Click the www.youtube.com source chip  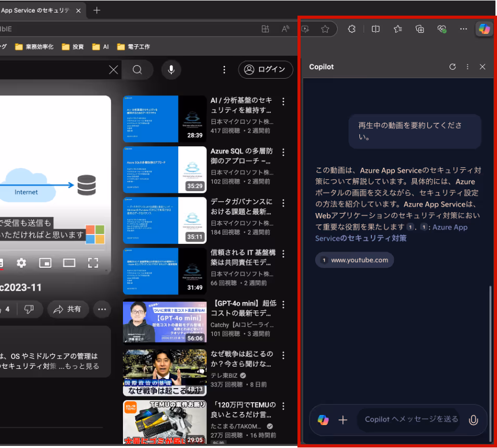tap(354, 260)
